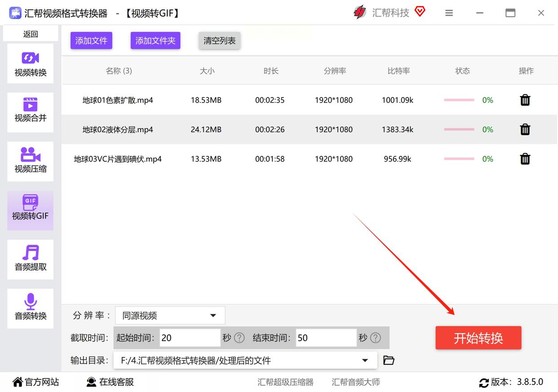Open 视频合并 module
Image resolution: width=558 pixels, height=392 pixels.
pos(30,111)
